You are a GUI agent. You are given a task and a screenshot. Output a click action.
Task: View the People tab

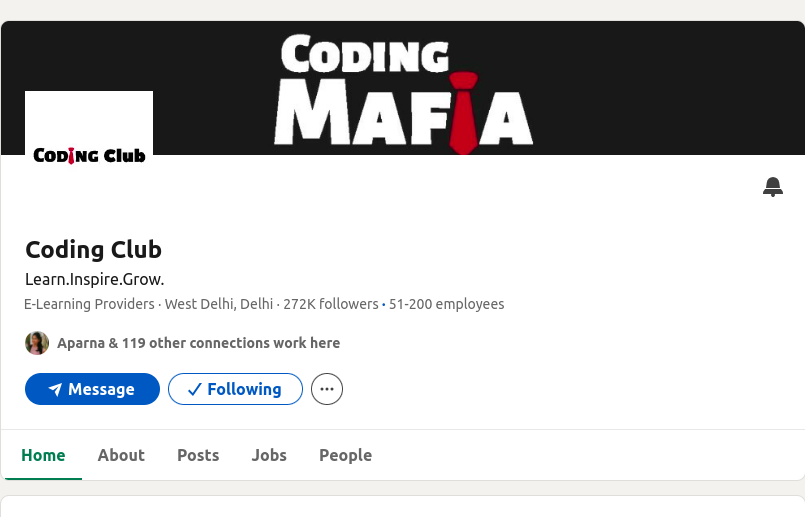pyautogui.click(x=345, y=455)
